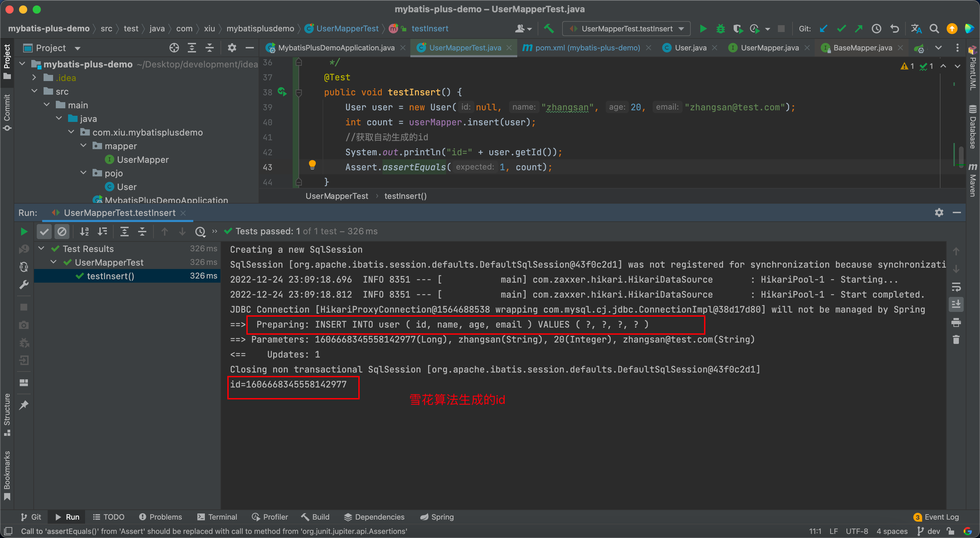Open Problems tool window
Viewport: 980px width, 538px height.
click(161, 517)
